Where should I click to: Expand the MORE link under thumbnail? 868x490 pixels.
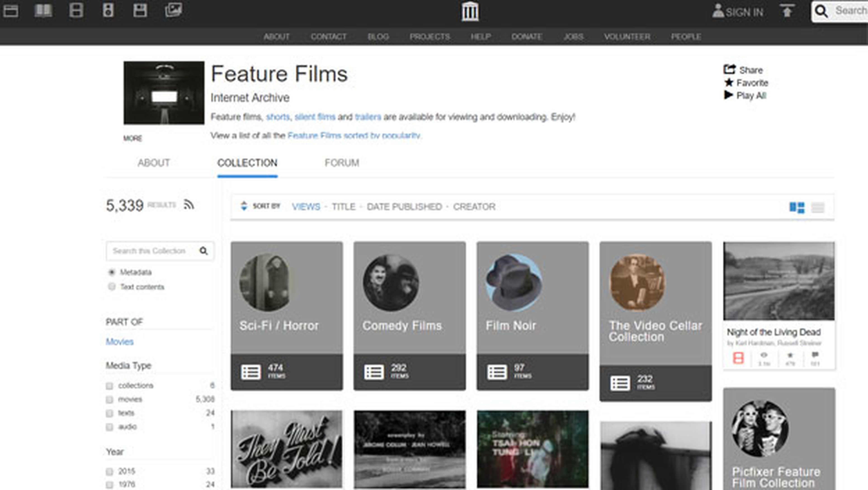[x=132, y=138]
